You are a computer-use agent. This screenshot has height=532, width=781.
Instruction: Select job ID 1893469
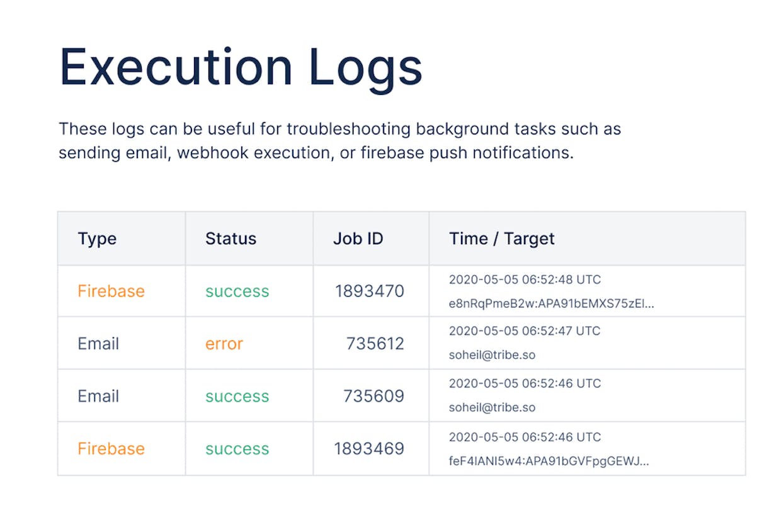click(369, 448)
